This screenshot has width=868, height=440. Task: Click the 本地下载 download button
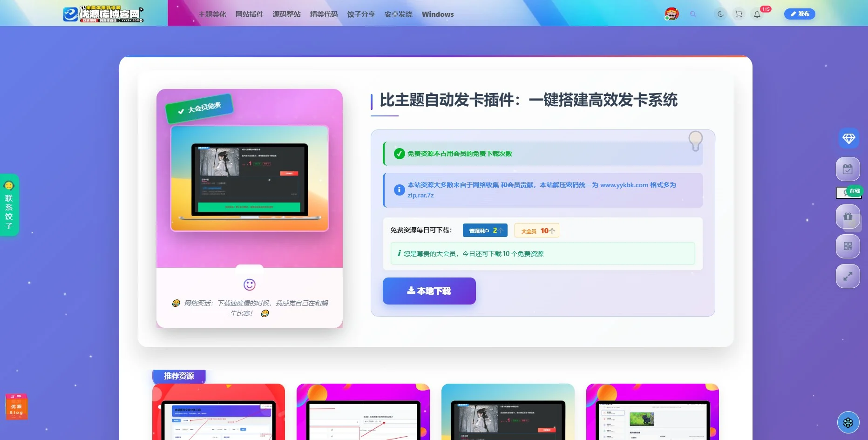click(429, 291)
